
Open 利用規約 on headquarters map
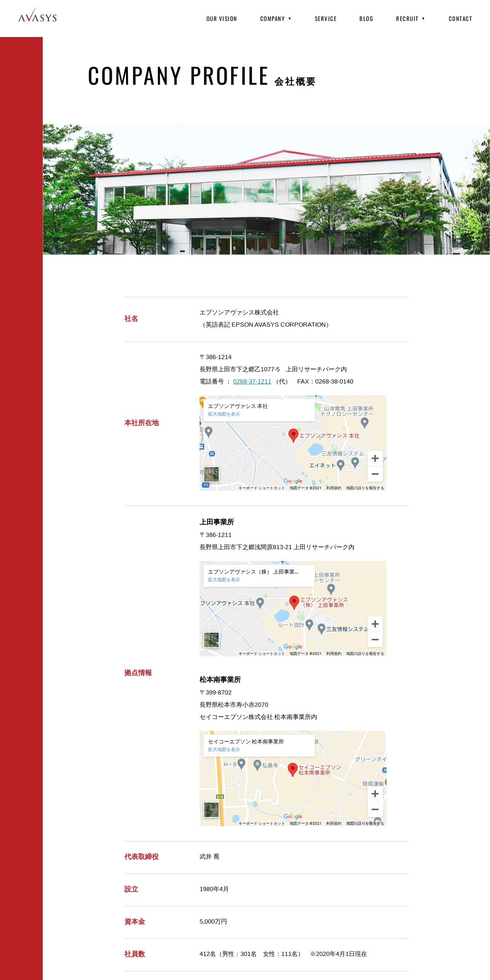[334, 488]
